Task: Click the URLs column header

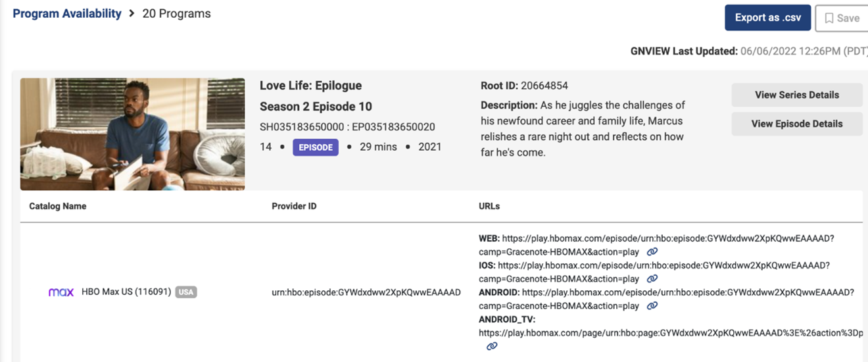Action: tap(489, 207)
